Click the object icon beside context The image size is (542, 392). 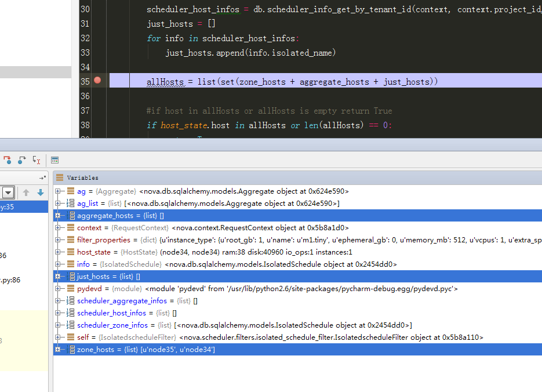coord(71,227)
